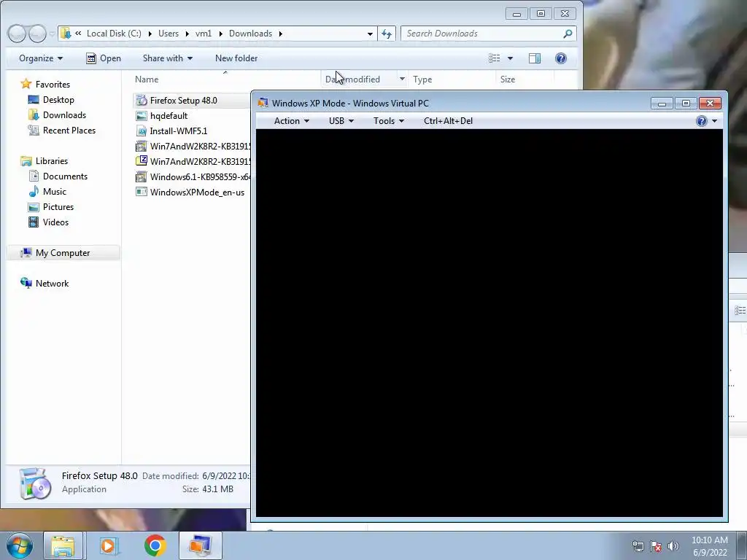
Task: Click the Action Center flag tray icon
Action: coord(656,546)
